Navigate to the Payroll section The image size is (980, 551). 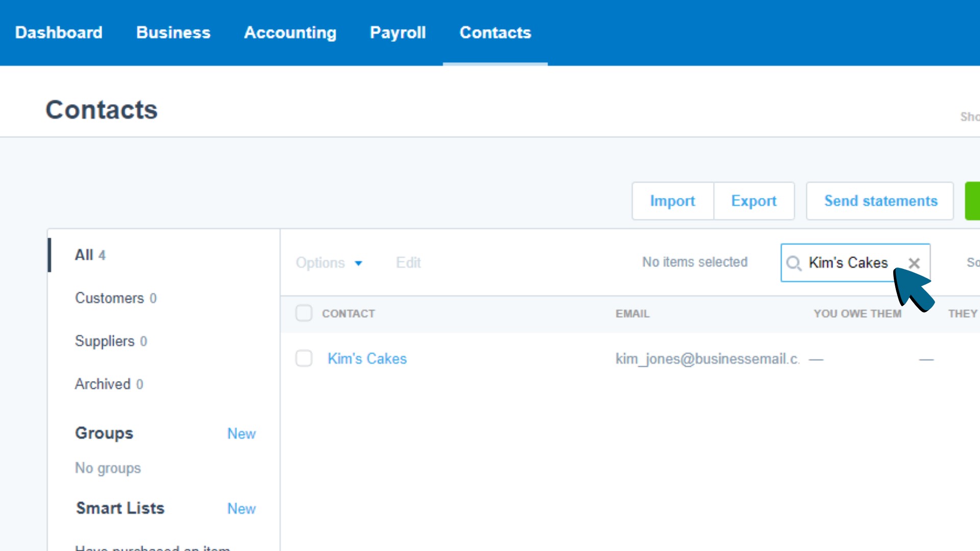tap(398, 32)
